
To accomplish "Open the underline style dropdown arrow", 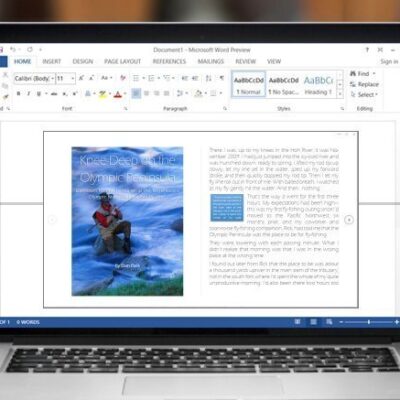I will click(x=46, y=94).
